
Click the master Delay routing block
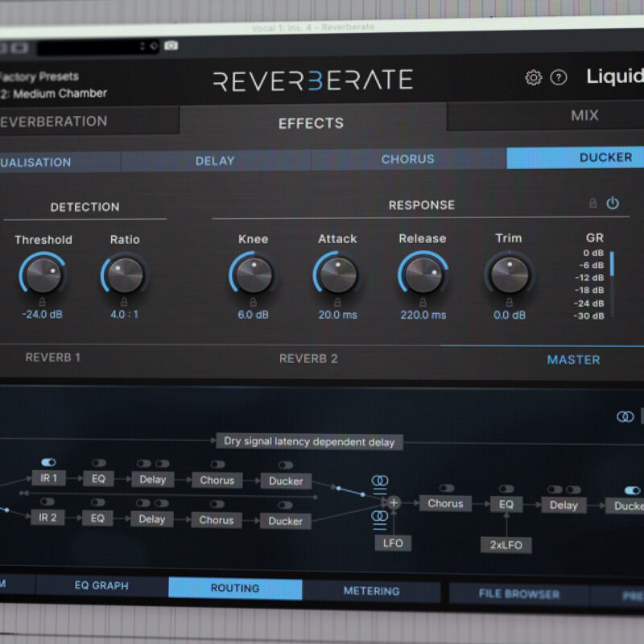pos(563,506)
